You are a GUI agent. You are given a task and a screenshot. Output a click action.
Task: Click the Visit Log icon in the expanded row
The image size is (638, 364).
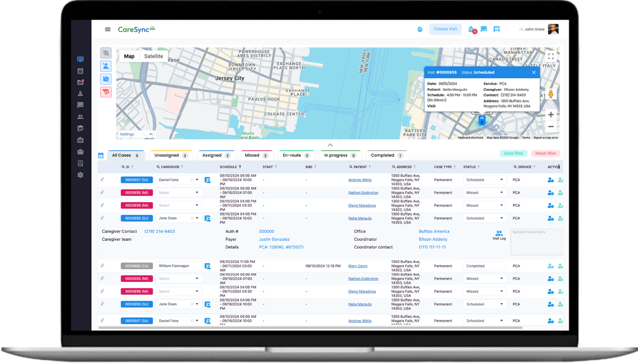(x=499, y=233)
